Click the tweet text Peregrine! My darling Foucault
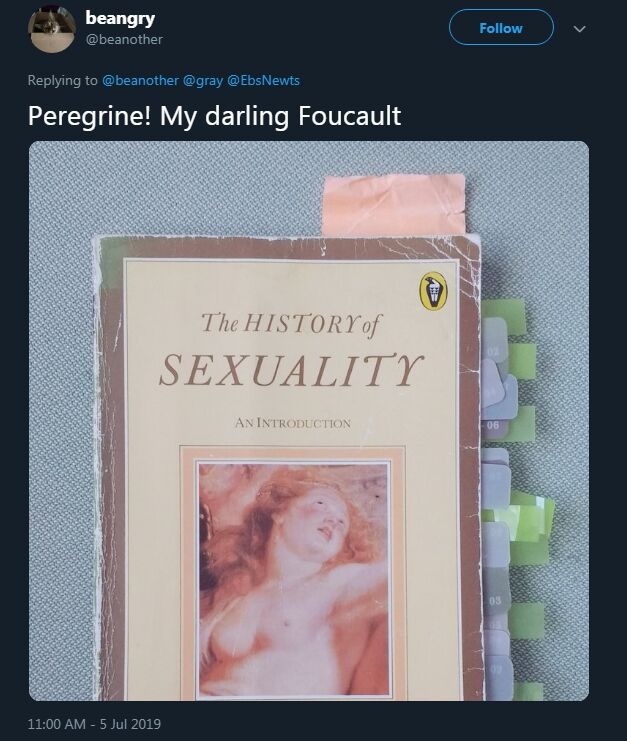 coord(214,116)
